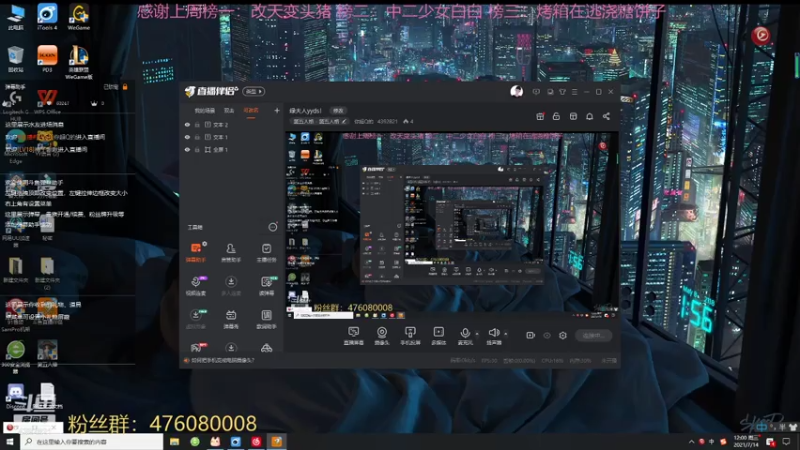Select source row 全屏 1
The height and width of the screenshot is (450, 800).
point(232,149)
